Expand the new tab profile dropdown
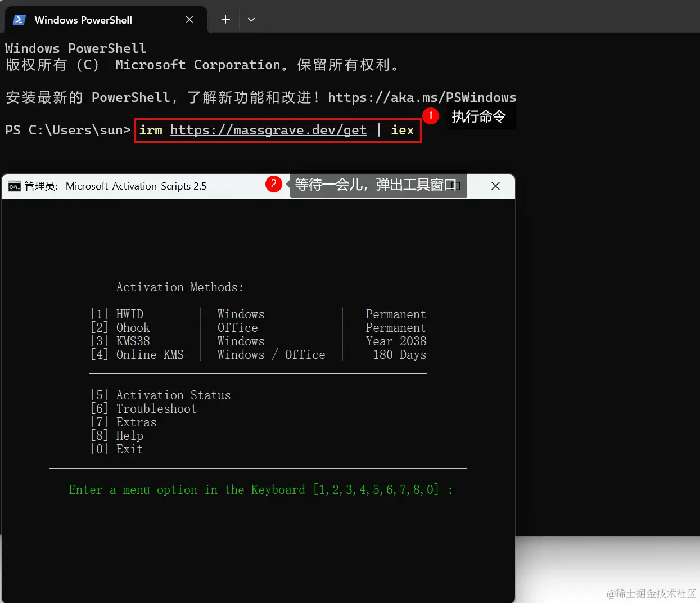This screenshot has height=603, width=700. [x=251, y=20]
